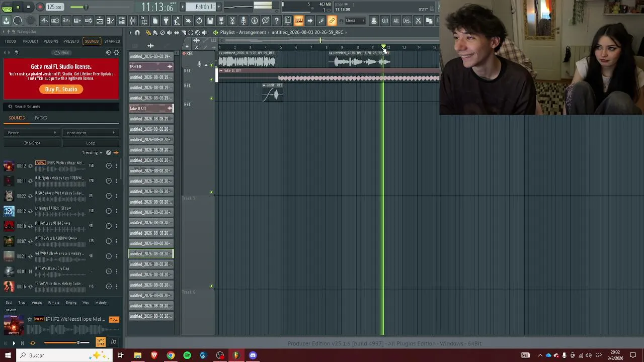Screen dimensions: 644x362
Task: Adjust the sound preview volume slider
Action: click(66, 343)
